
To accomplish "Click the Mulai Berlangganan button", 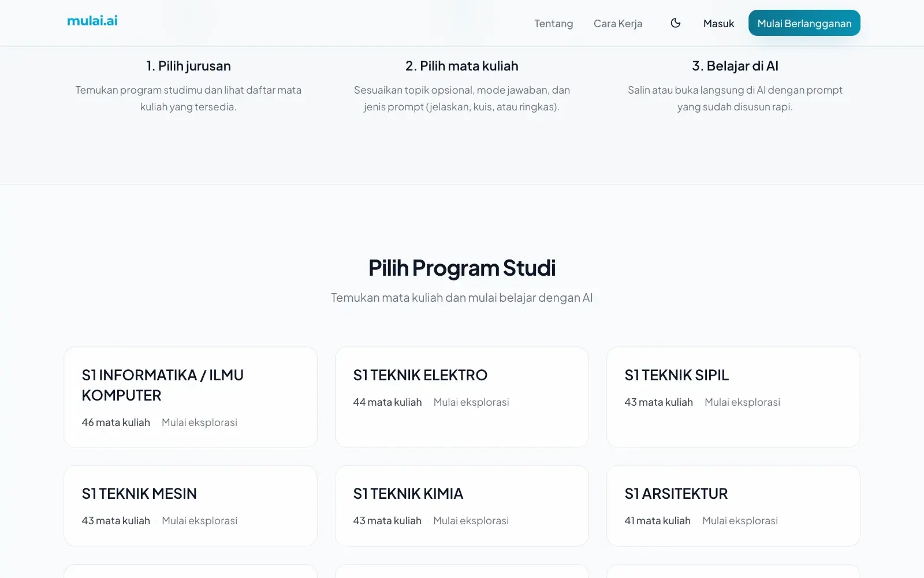I will (x=804, y=23).
